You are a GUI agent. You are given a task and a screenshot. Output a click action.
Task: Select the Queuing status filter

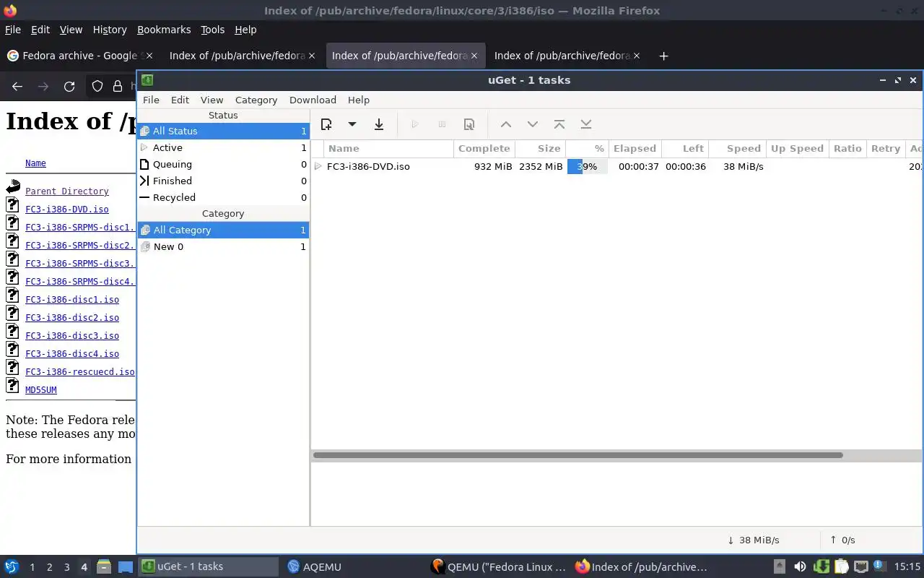click(x=223, y=164)
